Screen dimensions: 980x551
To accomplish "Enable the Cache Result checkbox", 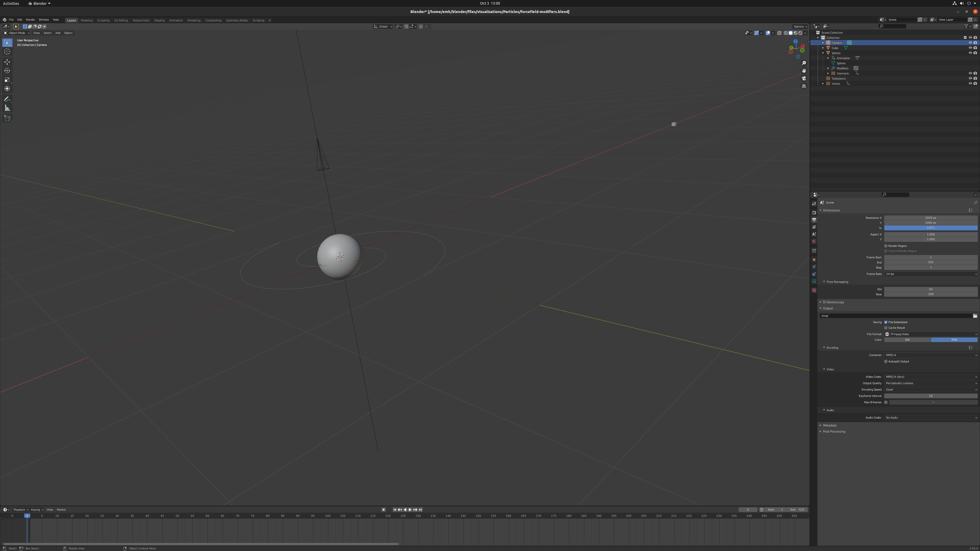I will [x=886, y=328].
